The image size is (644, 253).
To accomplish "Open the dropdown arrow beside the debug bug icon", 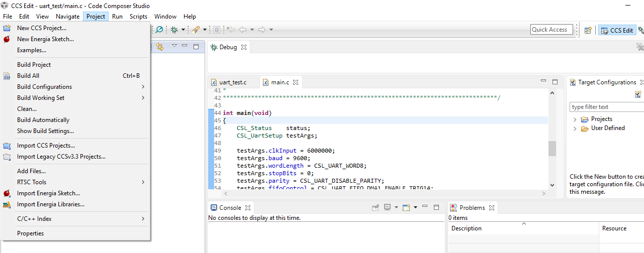I will point(183,30).
